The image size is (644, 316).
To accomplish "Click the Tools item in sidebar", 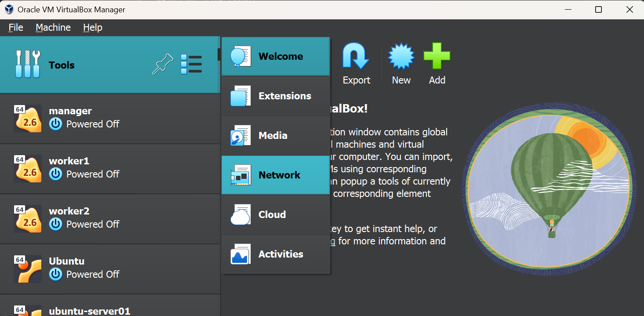I will 62,65.
